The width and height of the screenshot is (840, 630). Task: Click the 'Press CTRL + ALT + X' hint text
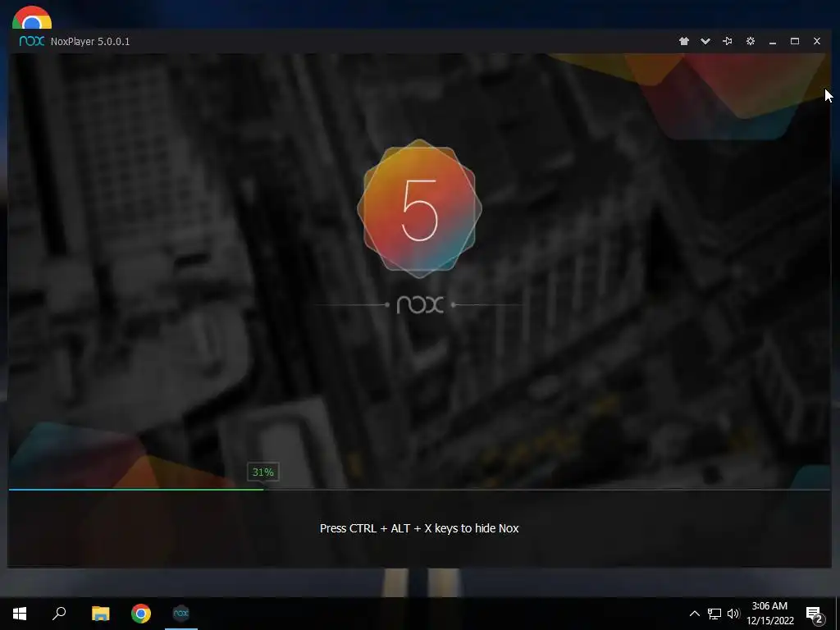[419, 528]
